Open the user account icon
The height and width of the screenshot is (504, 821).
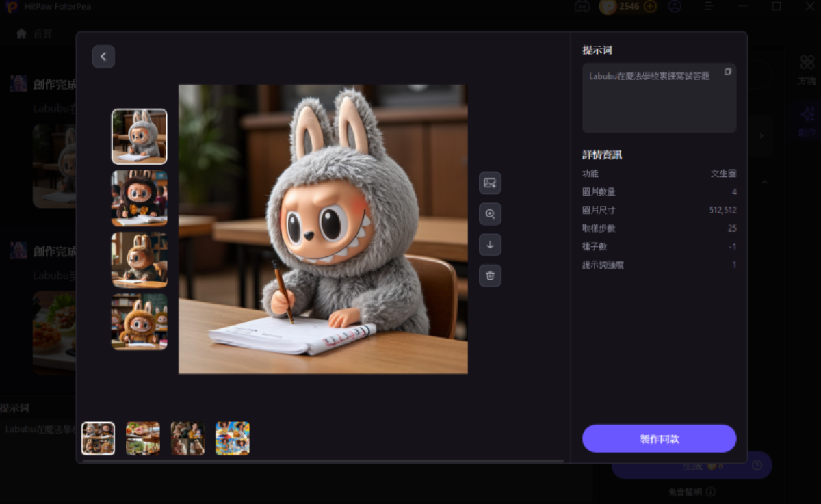pos(675,7)
